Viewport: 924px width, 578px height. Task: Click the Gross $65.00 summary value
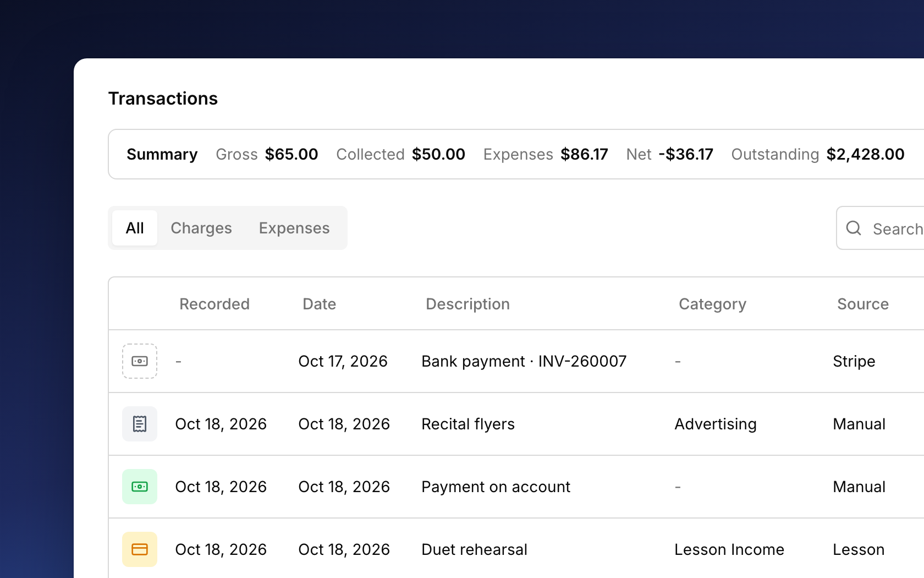click(267, 154)
